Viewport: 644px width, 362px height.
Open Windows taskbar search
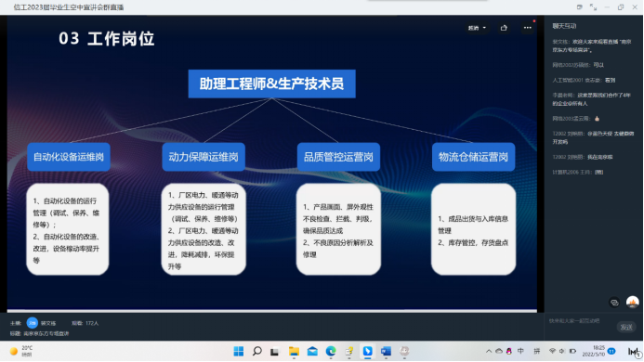[257, 352]
